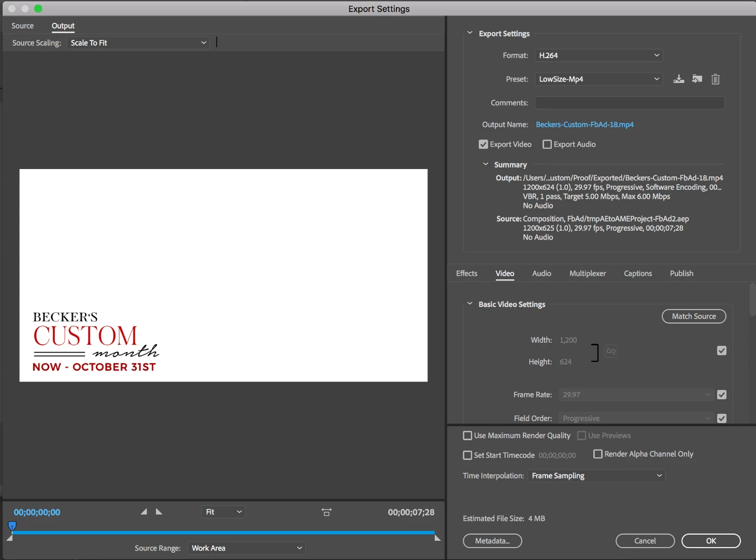Enable Use Maximum Render Quality

click(x=467, y=436)
